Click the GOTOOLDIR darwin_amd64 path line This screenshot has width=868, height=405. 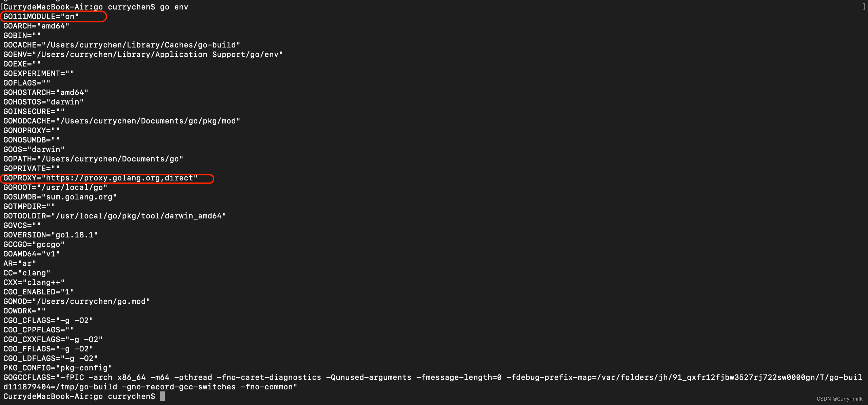click(x=115, y=216)
